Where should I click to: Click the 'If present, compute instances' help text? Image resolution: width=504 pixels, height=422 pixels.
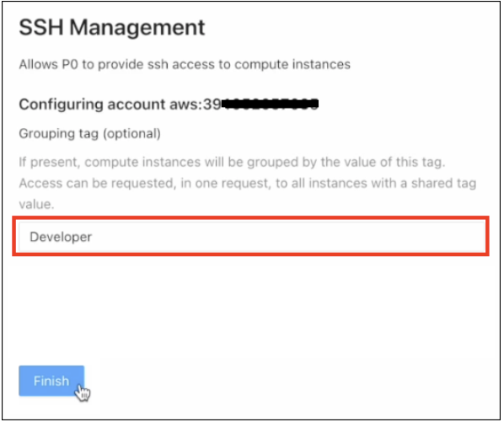pos(248,183)
